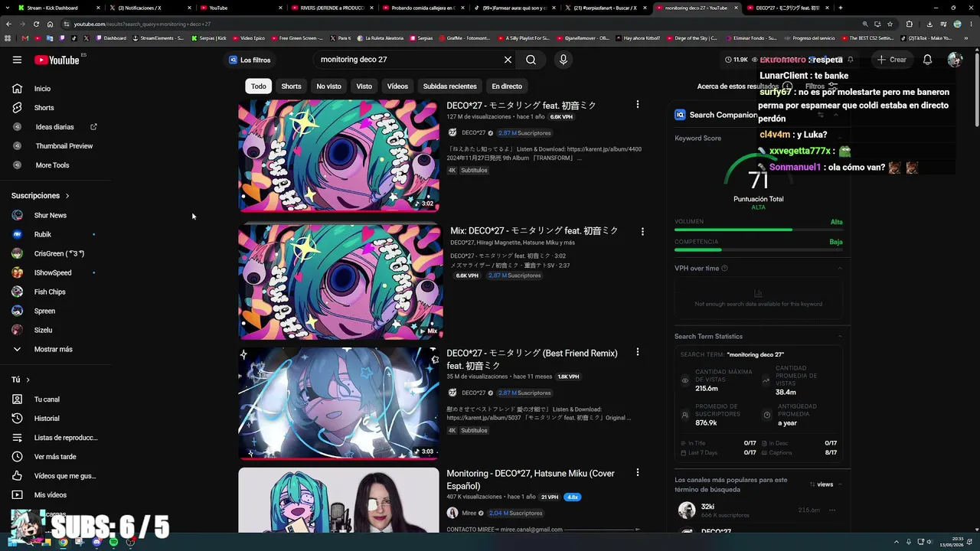
Task: Select the Subidas recientes filter chip
Action: pos(450,86)
